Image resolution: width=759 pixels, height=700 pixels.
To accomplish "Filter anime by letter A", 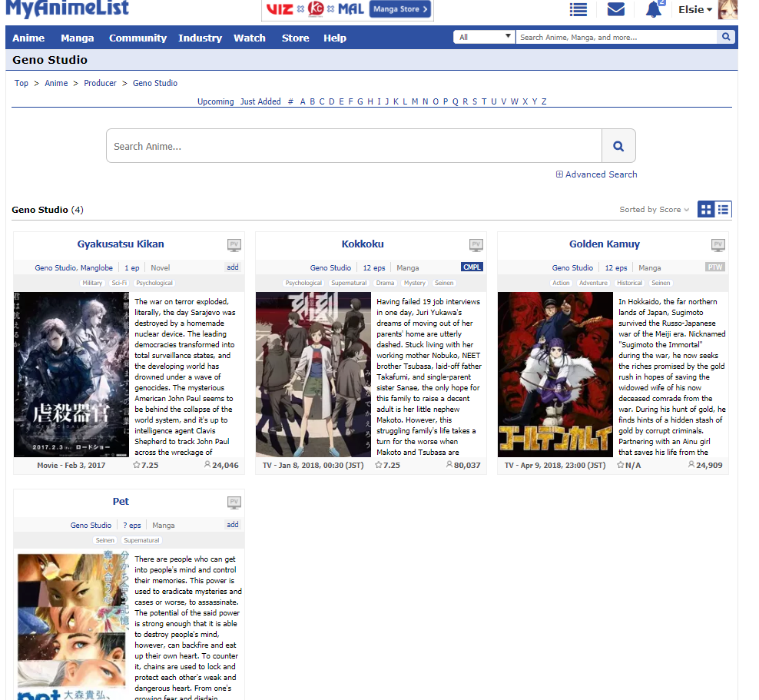I will pos(303,101).
